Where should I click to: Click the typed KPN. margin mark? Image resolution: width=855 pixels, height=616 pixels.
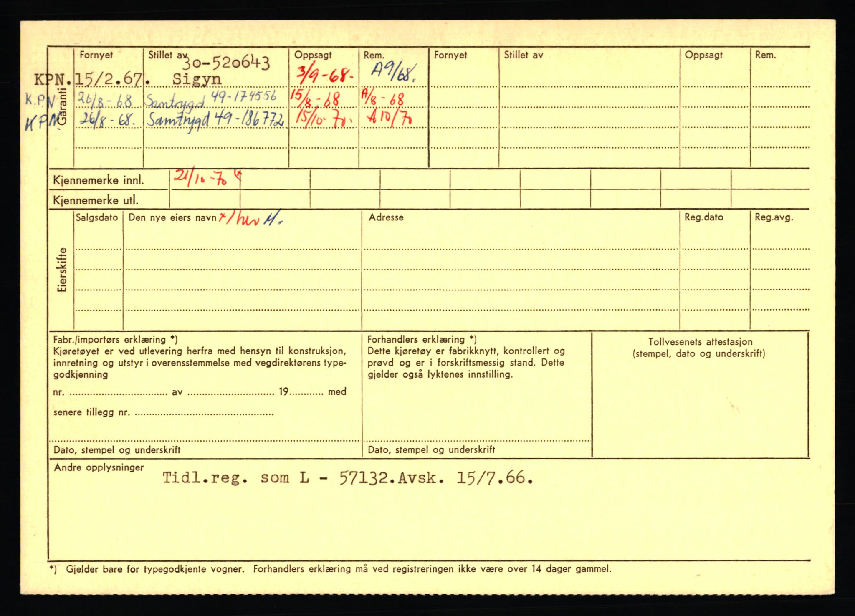(53, 79)
